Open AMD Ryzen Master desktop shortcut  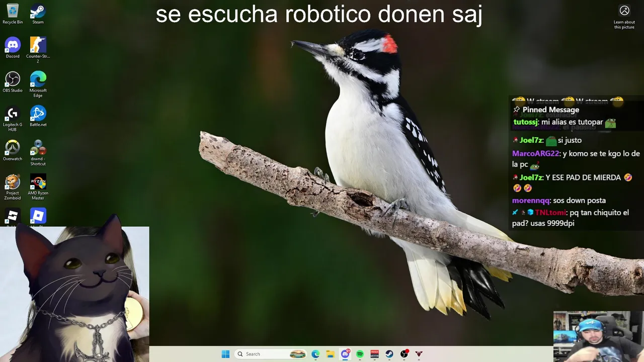pos(38,187)
